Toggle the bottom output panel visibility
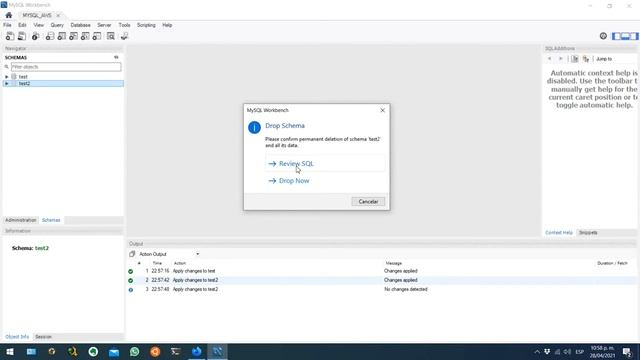The image size is (640, 360). tap(625, 36)
